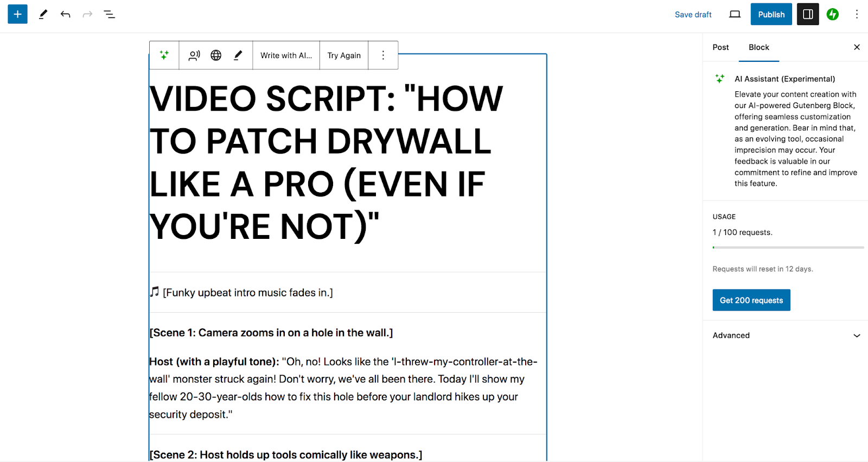868x462 pixels.
Task: Open the block inserter plus button
Action: point(17,14)
